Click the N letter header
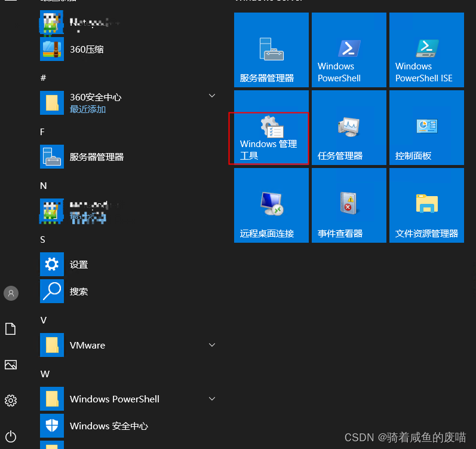The height and width of the screenshot is (449, 476). pyautogui.click(x=44, y=185)
